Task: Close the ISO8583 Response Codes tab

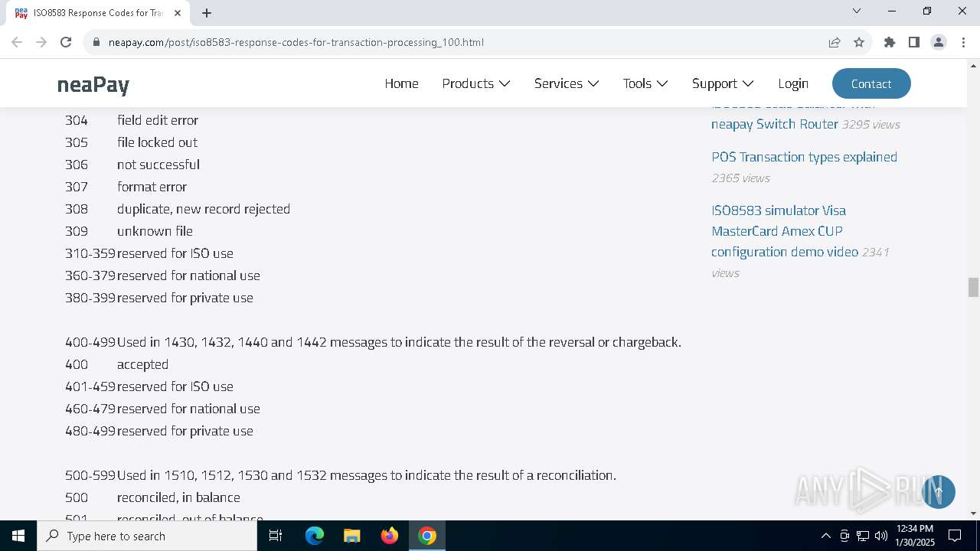Action: click(178, 13)
